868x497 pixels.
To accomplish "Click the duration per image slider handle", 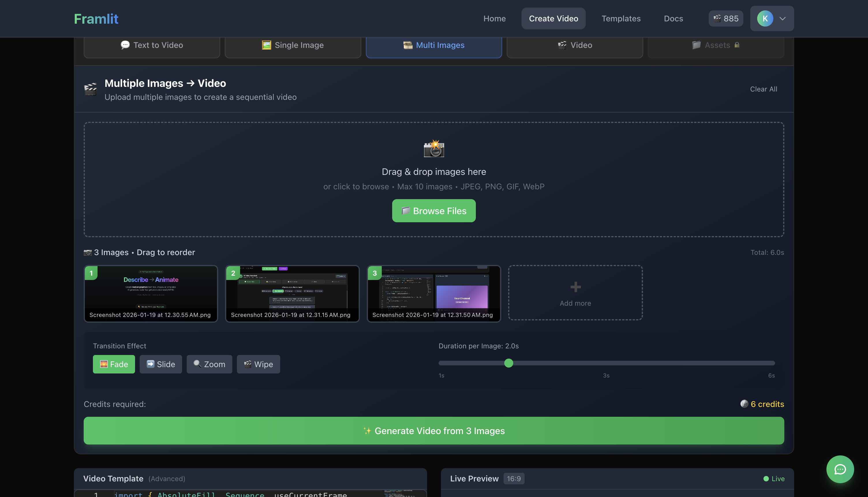I will click(x=508, y=363).
